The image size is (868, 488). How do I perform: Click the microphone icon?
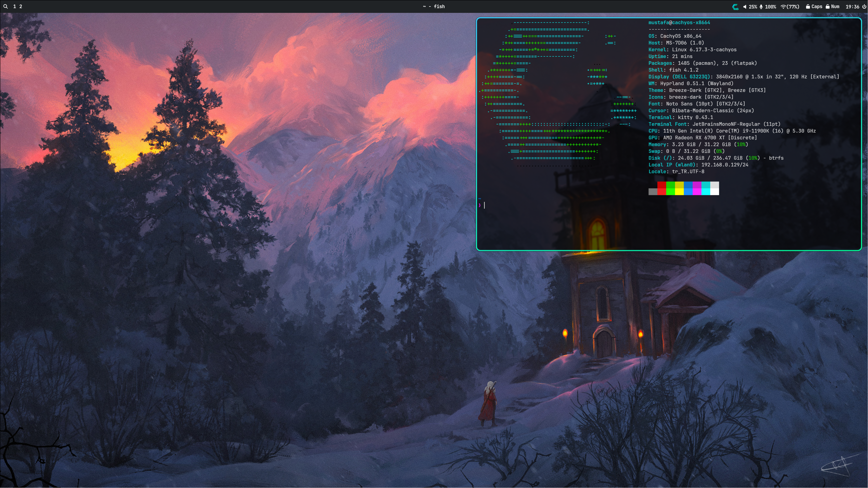761,6
